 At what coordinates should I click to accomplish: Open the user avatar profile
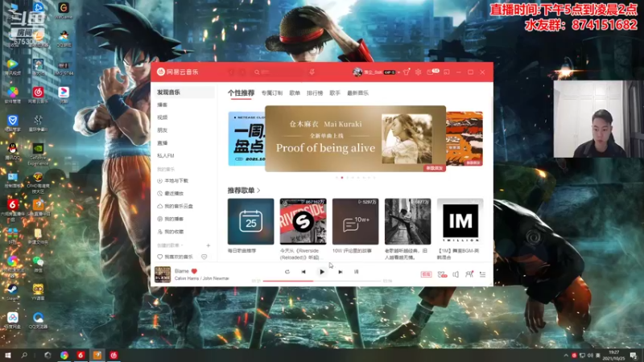point(357,72)
